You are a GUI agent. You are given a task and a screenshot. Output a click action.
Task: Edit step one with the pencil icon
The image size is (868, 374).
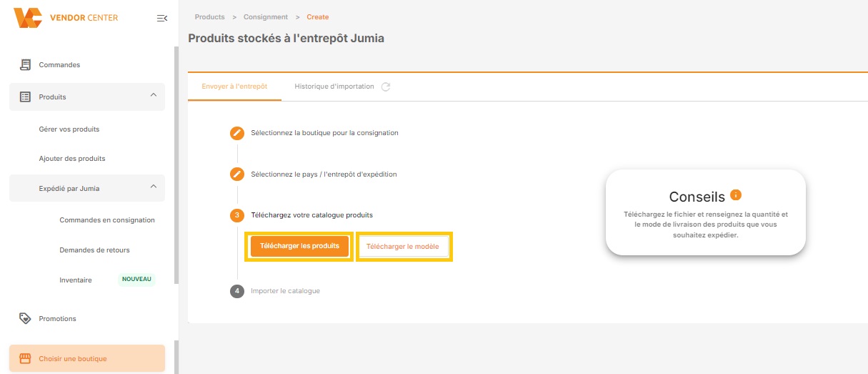tap(237, 133)
